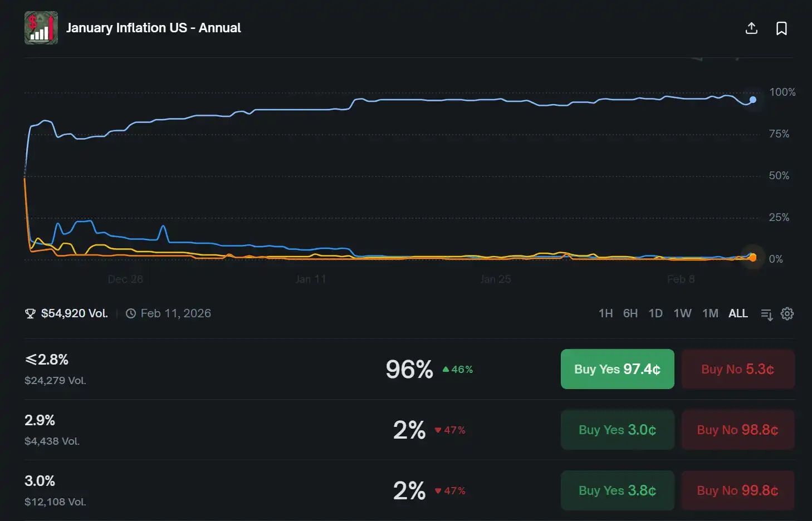Switch chart to 1W range

point(682,314)
